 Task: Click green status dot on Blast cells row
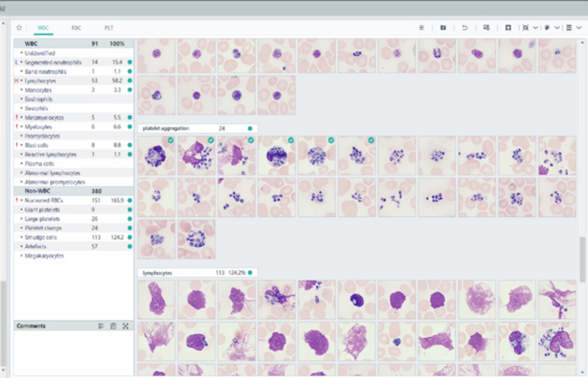(x=130, y=145)
